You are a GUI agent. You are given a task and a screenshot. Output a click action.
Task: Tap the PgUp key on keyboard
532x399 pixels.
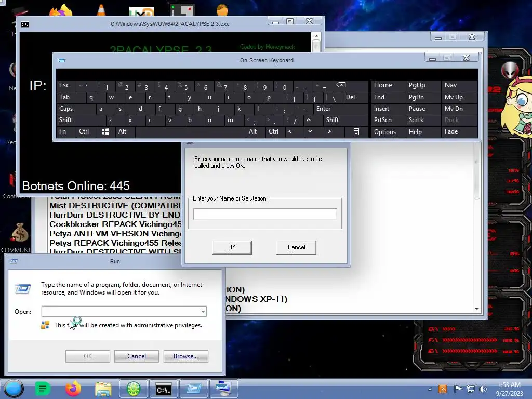tap(423, 85)
